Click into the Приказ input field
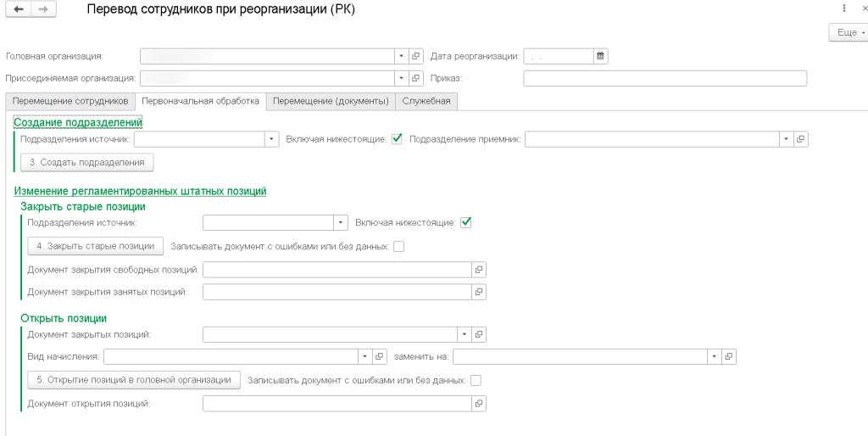This screenshot has width=868, height=436. click(665, 78)
